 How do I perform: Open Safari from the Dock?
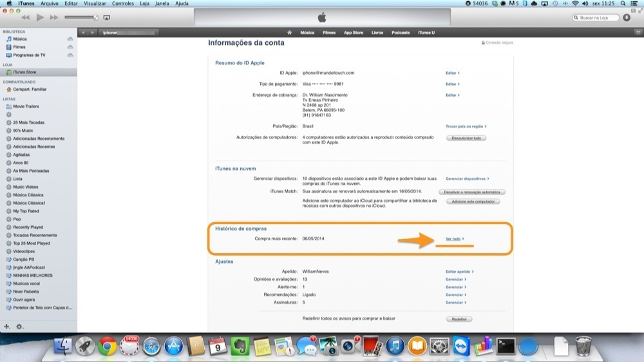(151, 347)
